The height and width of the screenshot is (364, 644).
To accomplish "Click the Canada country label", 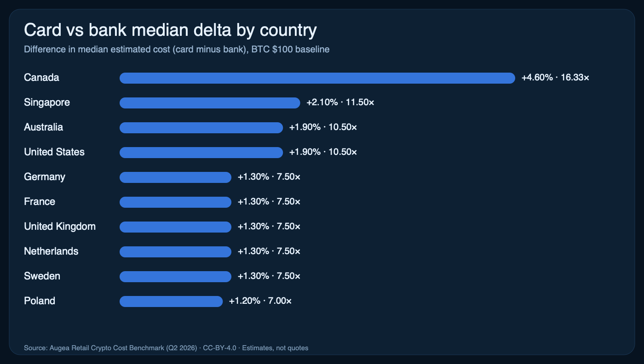I will click(x=41, y=78).
